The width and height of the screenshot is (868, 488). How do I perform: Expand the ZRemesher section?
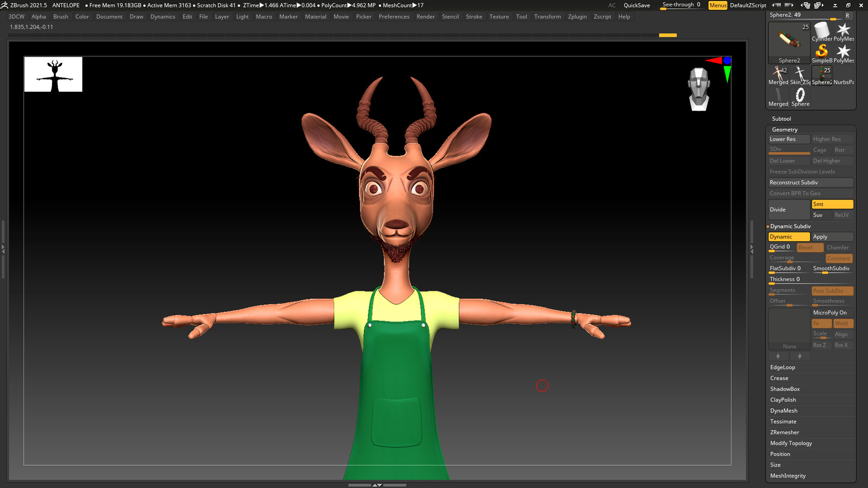point(784,432)
